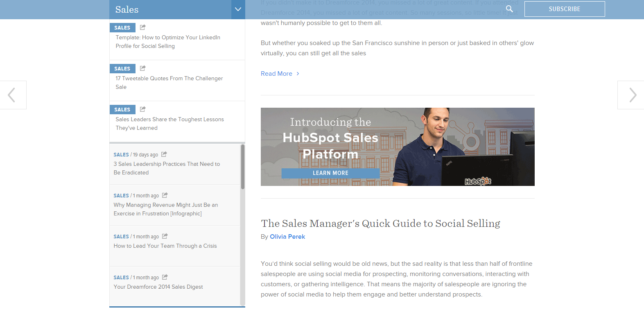The height and width of the screenshot is (310, 644).
Task: Open share icon for LinkedIn Profile template post
Action: 142,27
